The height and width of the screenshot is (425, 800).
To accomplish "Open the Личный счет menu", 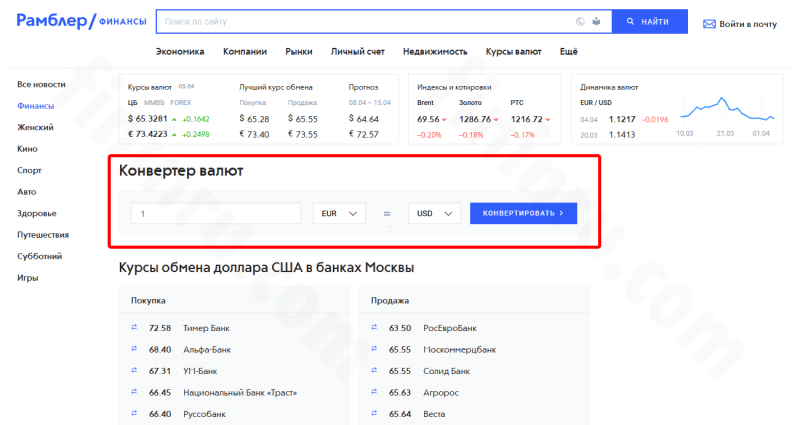I will click(x=358, y=52).
